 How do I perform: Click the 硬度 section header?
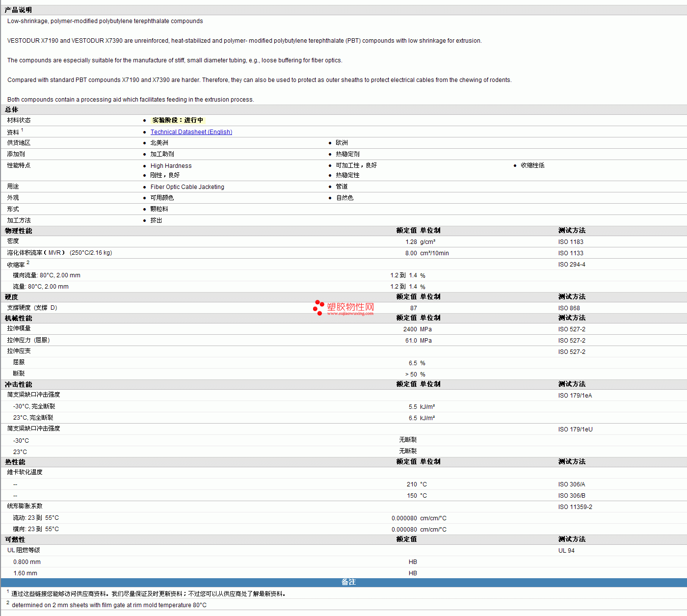coord(11,297)
